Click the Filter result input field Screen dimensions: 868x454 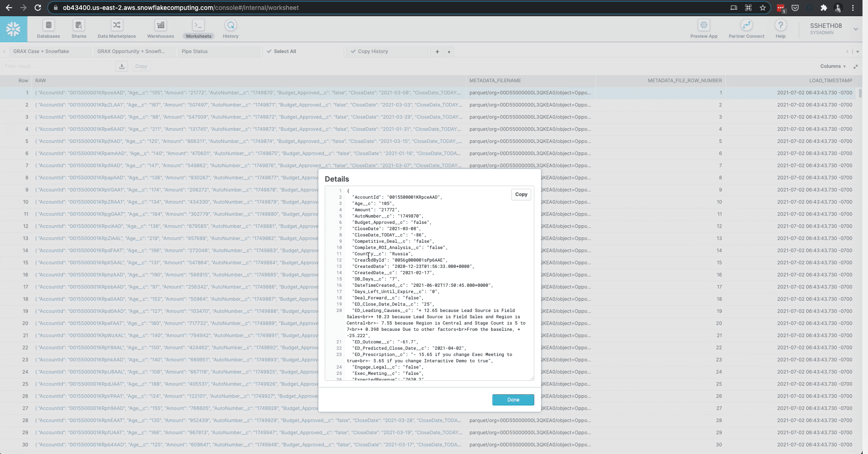58,67
